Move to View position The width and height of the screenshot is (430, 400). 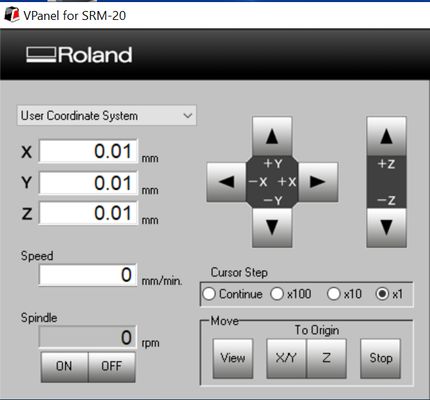[x=233, y=358]
